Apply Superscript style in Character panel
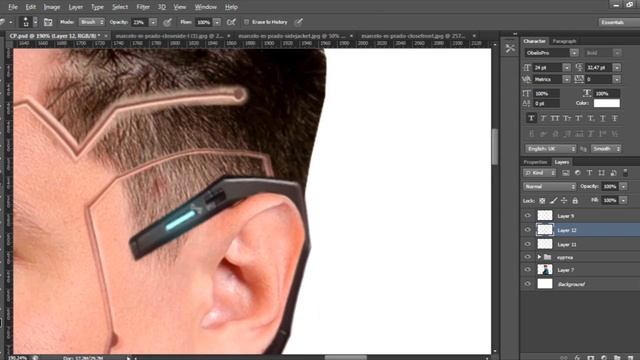Viewport: 640px width, 360px height. pos(579,118)
